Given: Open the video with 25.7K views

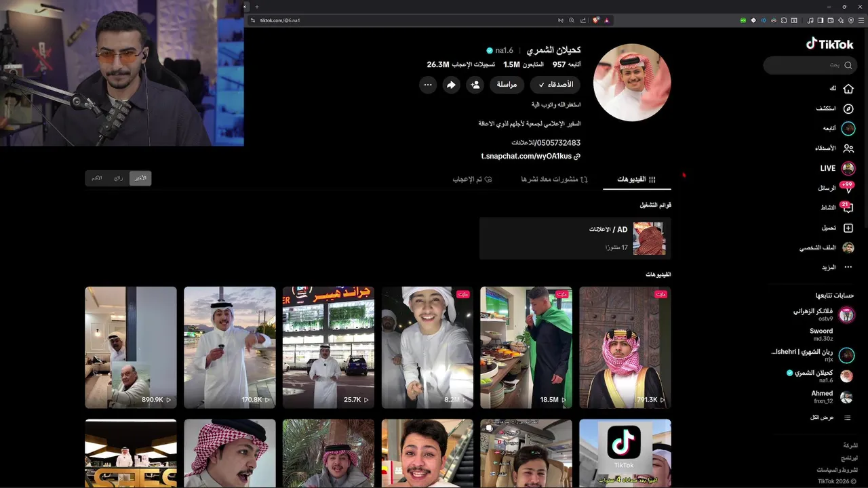Looking at the screenshot, I should [328, 347].
